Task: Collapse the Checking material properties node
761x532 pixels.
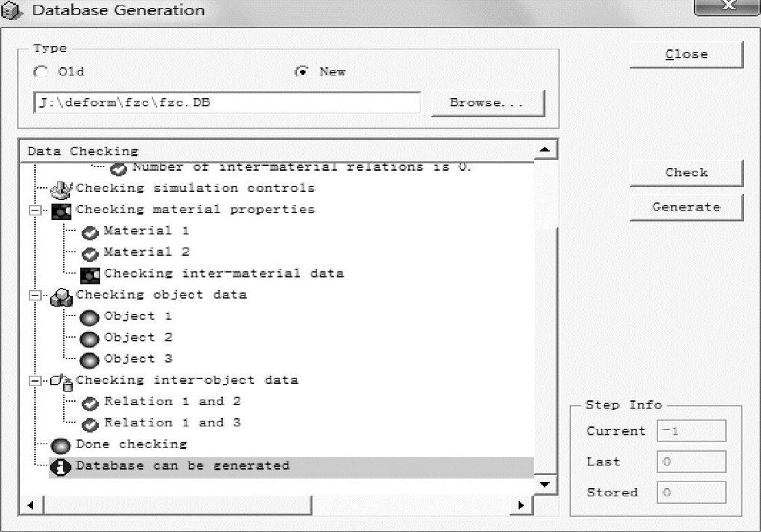Action: [x=34, y=210]
